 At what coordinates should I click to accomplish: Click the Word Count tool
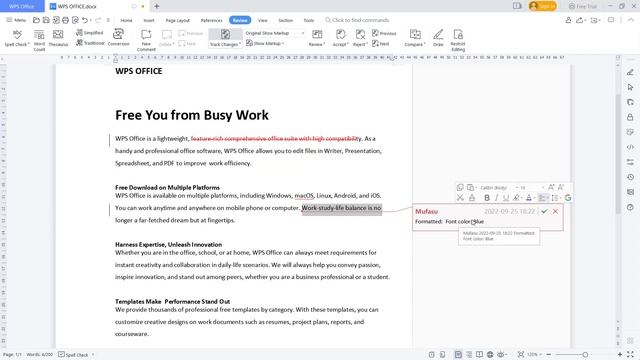[39, 40]
